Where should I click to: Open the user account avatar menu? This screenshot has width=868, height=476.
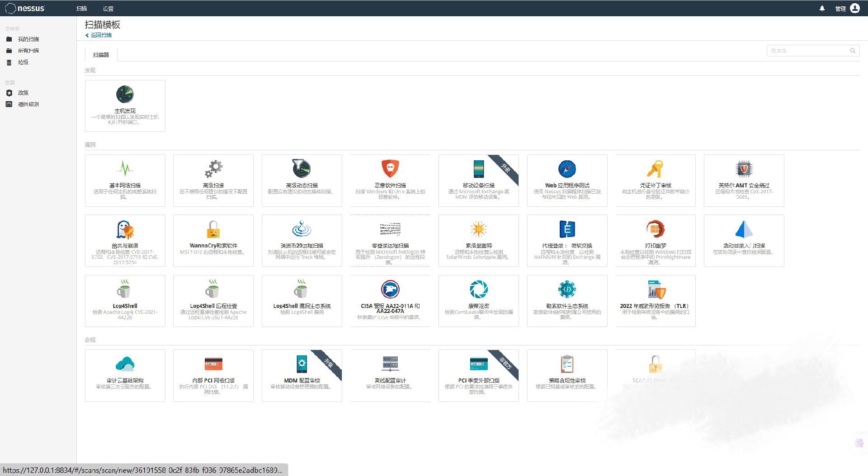855,8
